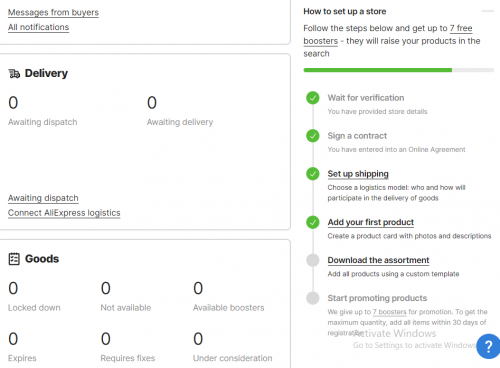Click the green checkmark beside Wait for verification
The height and width of the screenshot is (368, 500).
coord(313,98)
